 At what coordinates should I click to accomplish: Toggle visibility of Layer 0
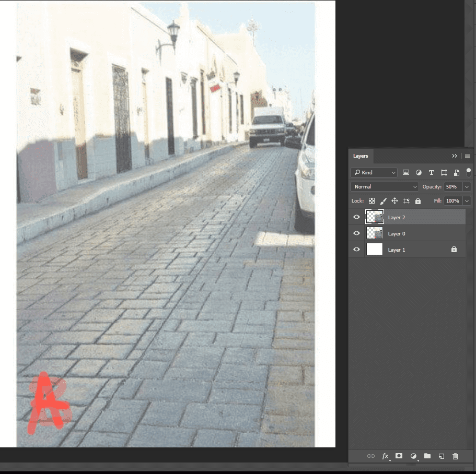pyautogui.click(x=356, y=233)
